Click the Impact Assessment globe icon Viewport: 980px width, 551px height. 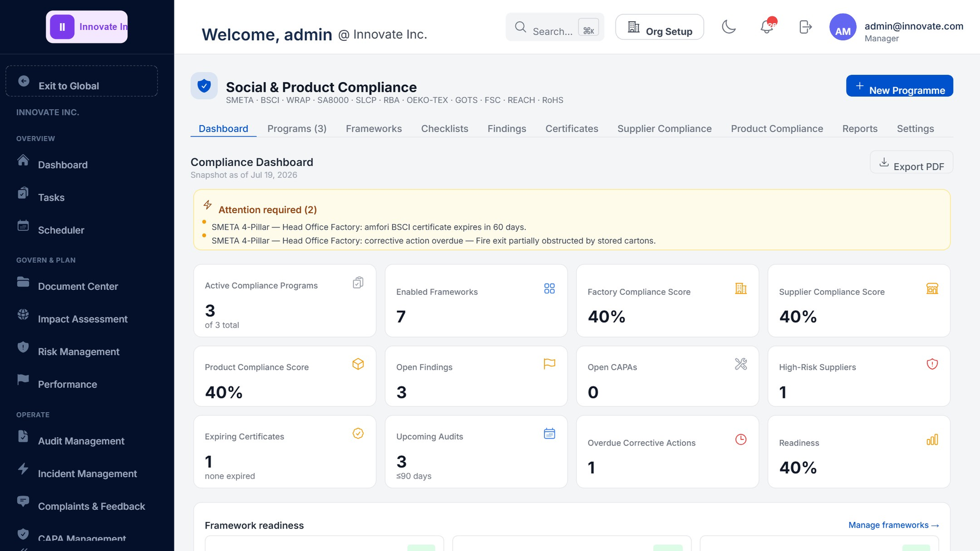23,314
